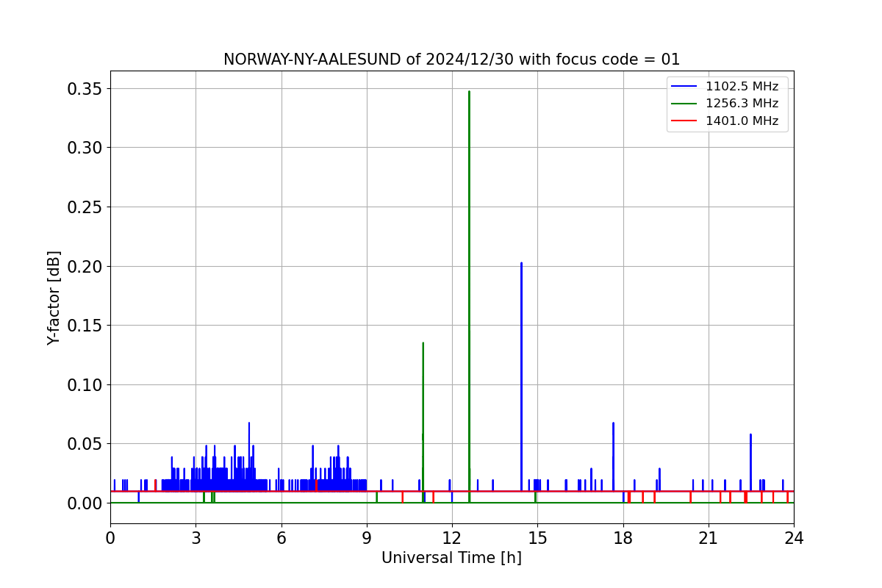Click the Universal Time [h] axis label
882x588 pixels.
[451, 558]
